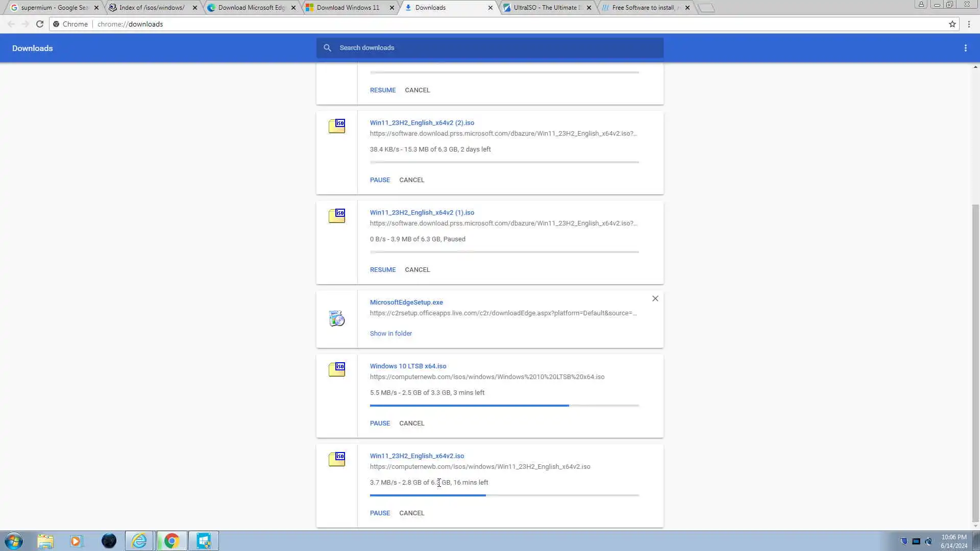The height and width of the screenshot is (551, 980).
Task: Cancel the Win11_23H2_English_x64v2.iso download
Action: (411, 513)
